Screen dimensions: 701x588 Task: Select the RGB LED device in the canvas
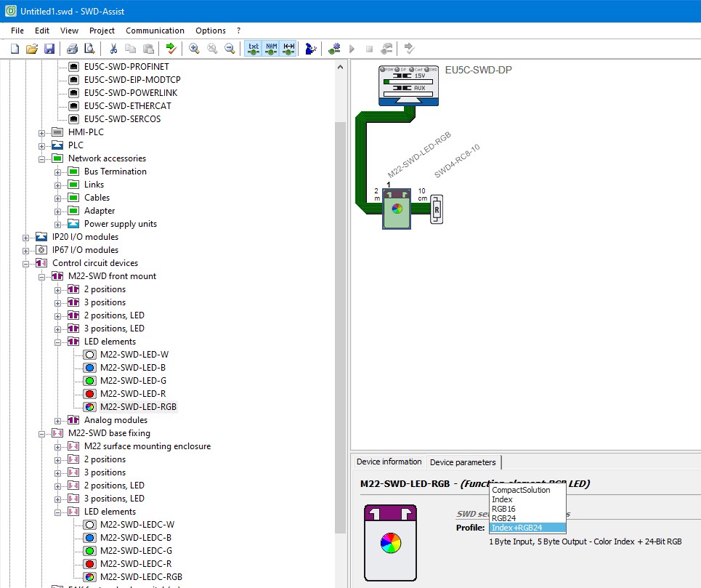coord(397,209)
